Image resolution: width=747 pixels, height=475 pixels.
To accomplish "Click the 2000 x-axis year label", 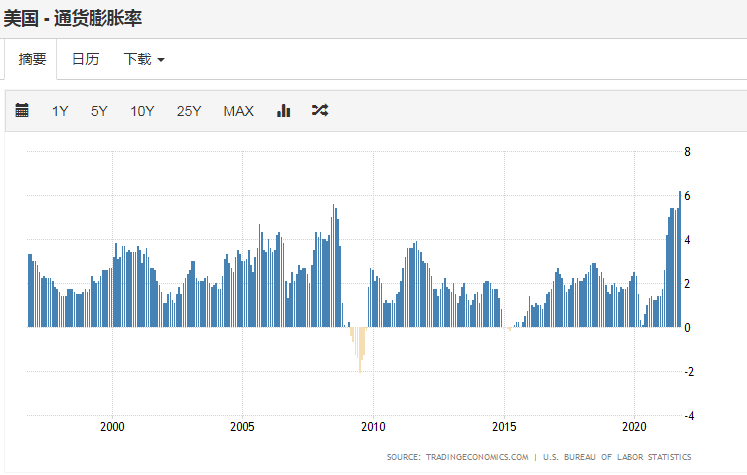I will pyautogui.click(x=112, y=426).
